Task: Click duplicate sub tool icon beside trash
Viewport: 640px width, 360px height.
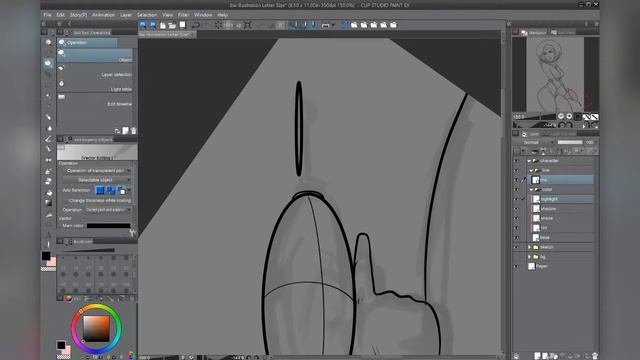Action: pyautogui.click(x=126, y=131)
